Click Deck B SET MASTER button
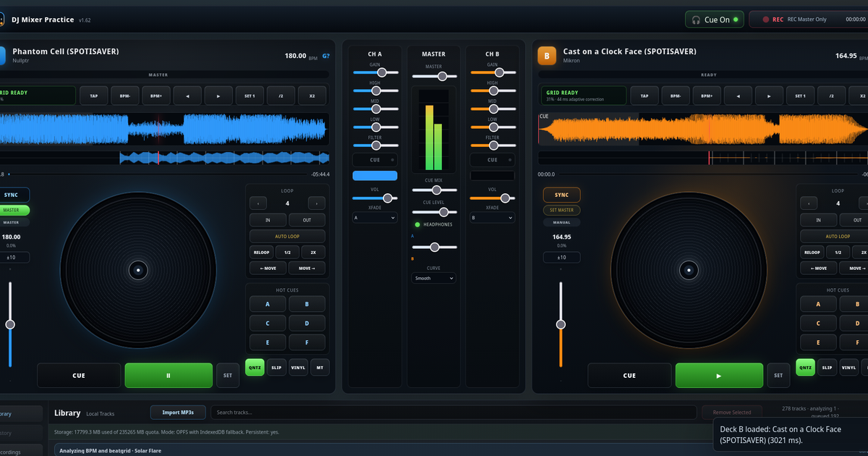Viewport: 868px width, 456px height. [562, 210]
